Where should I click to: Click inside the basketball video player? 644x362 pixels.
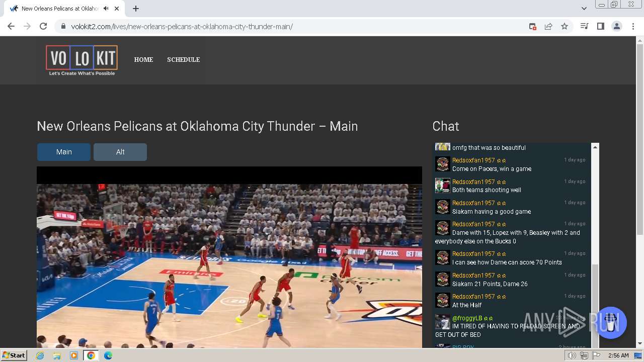tap(229, 257)
